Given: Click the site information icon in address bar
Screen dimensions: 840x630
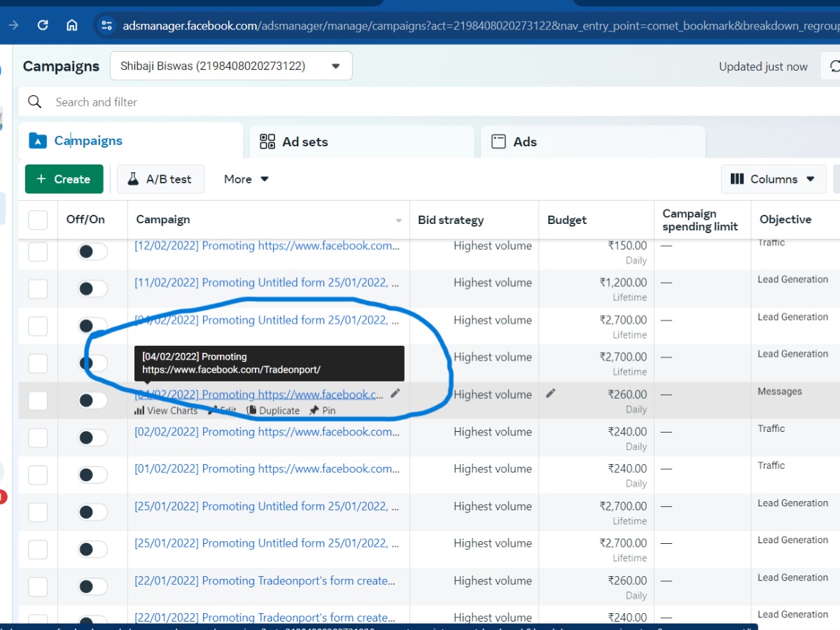Looking at the screenshot, I should pyautogui.click(x=106, y=25).
